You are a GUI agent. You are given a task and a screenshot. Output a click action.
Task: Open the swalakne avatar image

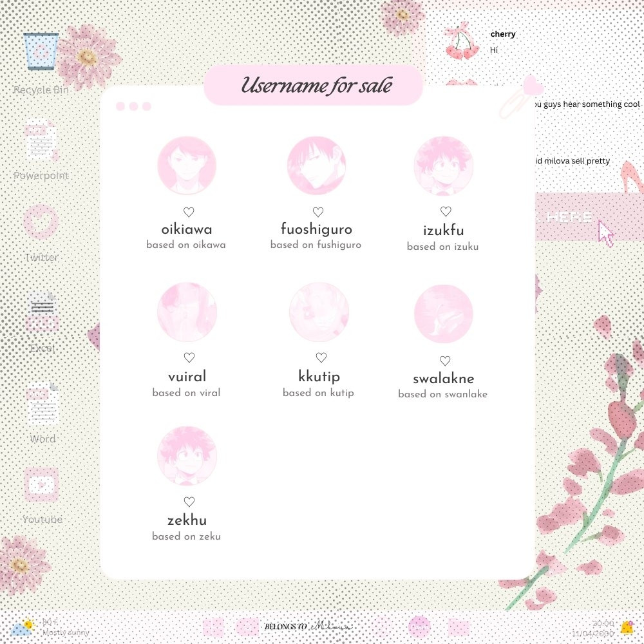pyautogui.click(x=444, y=314)
